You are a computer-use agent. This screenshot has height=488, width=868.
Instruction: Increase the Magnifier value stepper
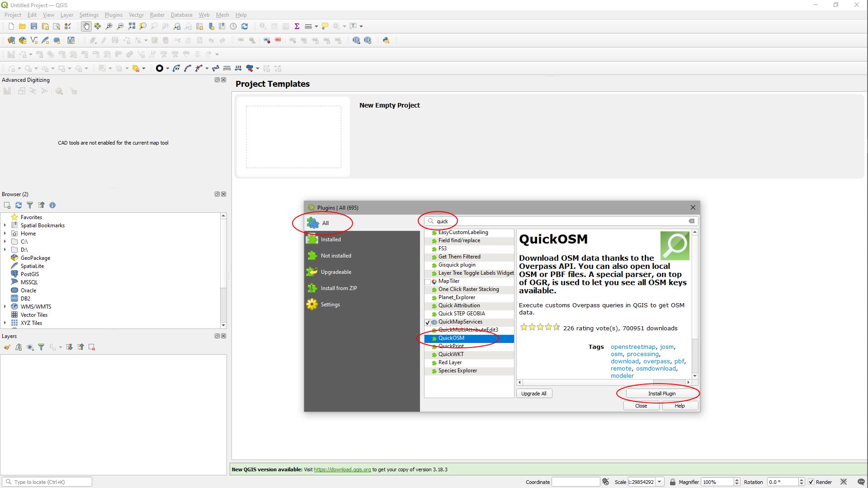pyautogui.click(x=737, y=480)
